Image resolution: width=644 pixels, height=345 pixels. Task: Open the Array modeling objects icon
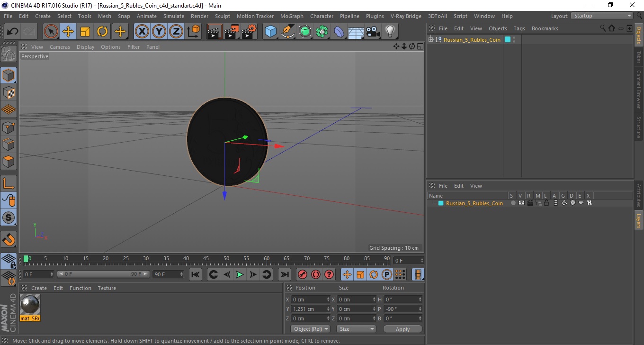[x=322, y=32]
